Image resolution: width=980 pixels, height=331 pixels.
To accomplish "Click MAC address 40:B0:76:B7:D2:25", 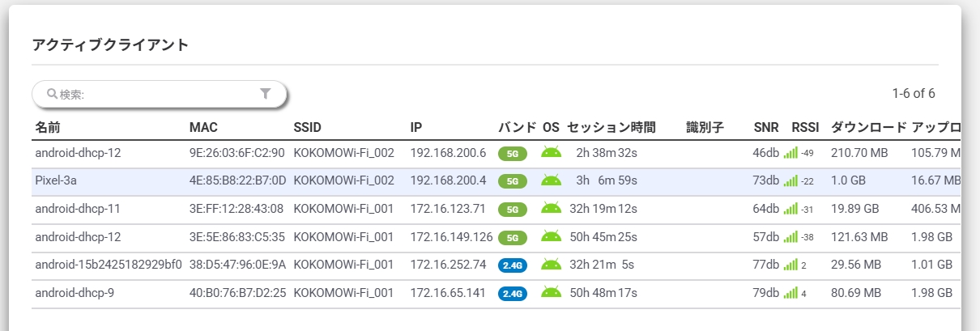I will (237, 292).
